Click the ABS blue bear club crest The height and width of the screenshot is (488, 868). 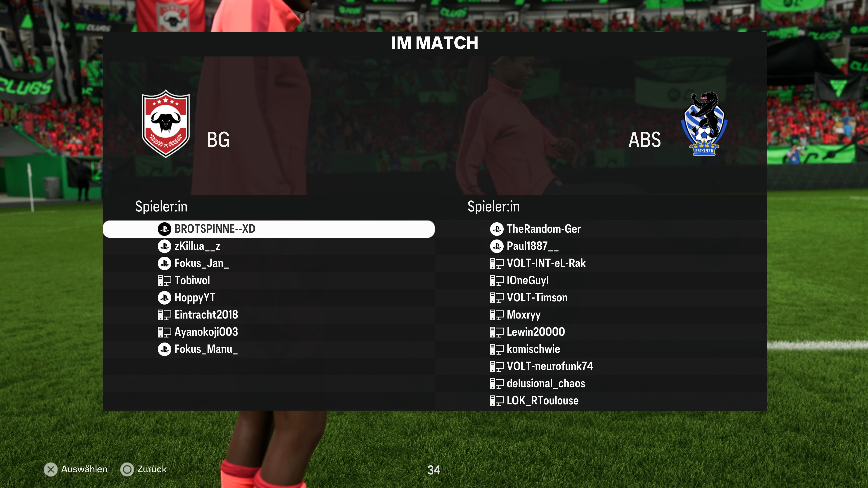704,124
